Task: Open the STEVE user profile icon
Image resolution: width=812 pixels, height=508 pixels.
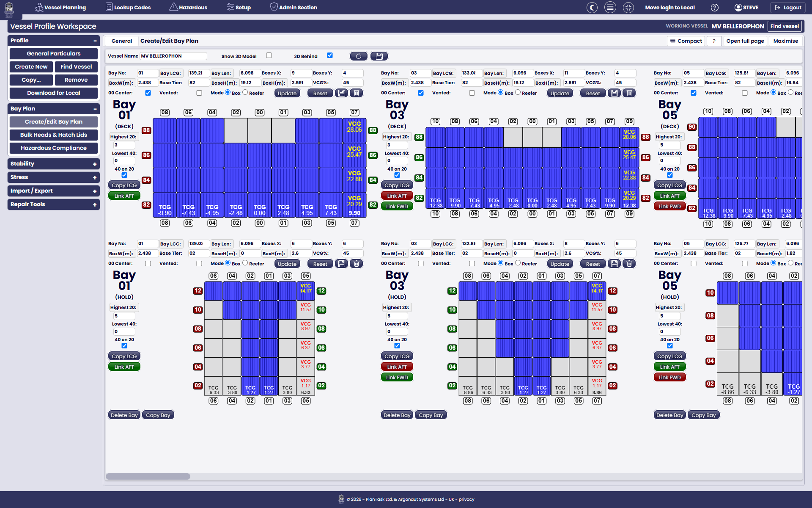Action: pyautogui.click(x=738, y=7)
